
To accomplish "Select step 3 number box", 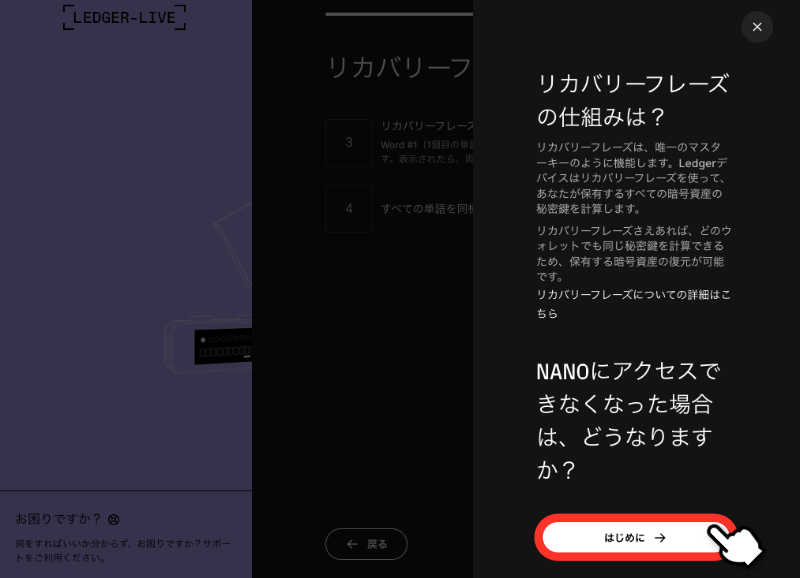I will pyautogui.click(x=349, y=142).
